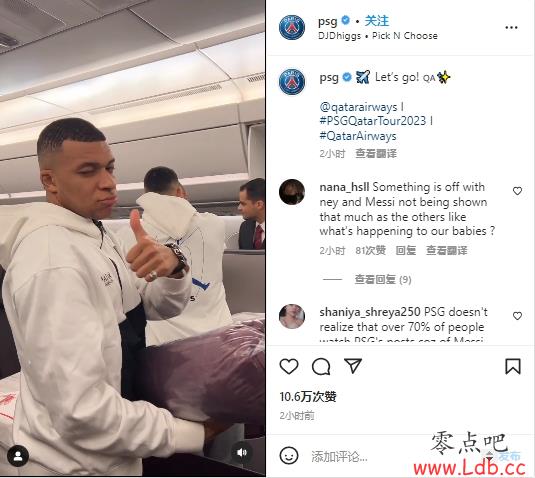Save post with bookmark icon
The image size is (535, 478).
pos(513,366)
